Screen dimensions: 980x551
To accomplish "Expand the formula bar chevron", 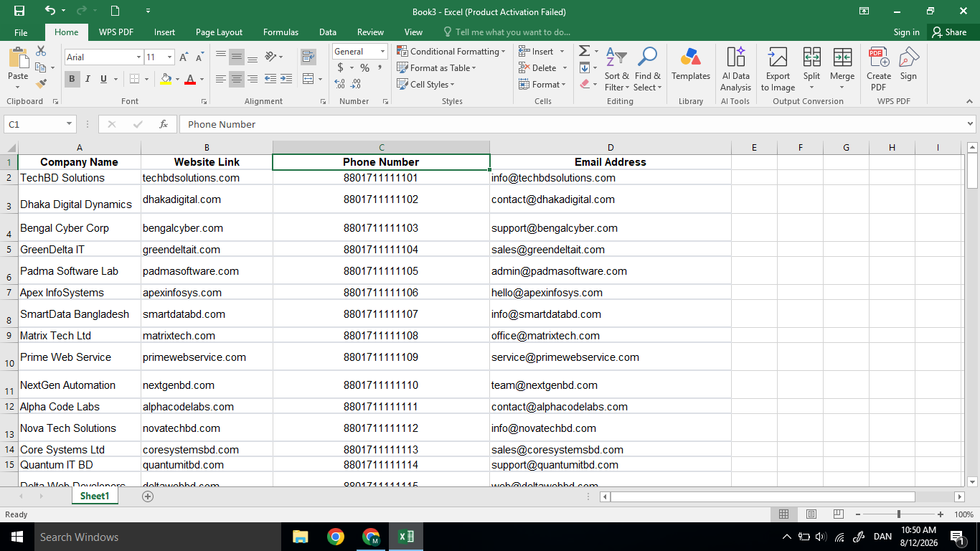I will pyautogui.click(x=971, y=124).
